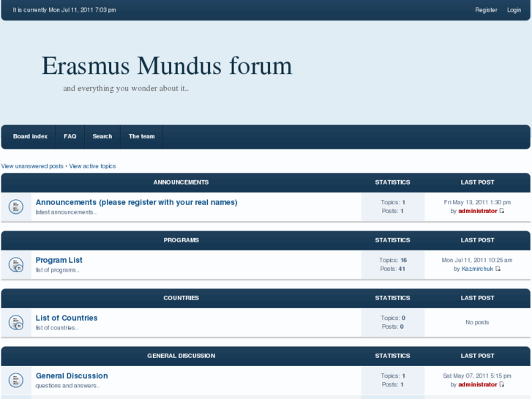Open the Search tab

(x=102, y=136)
